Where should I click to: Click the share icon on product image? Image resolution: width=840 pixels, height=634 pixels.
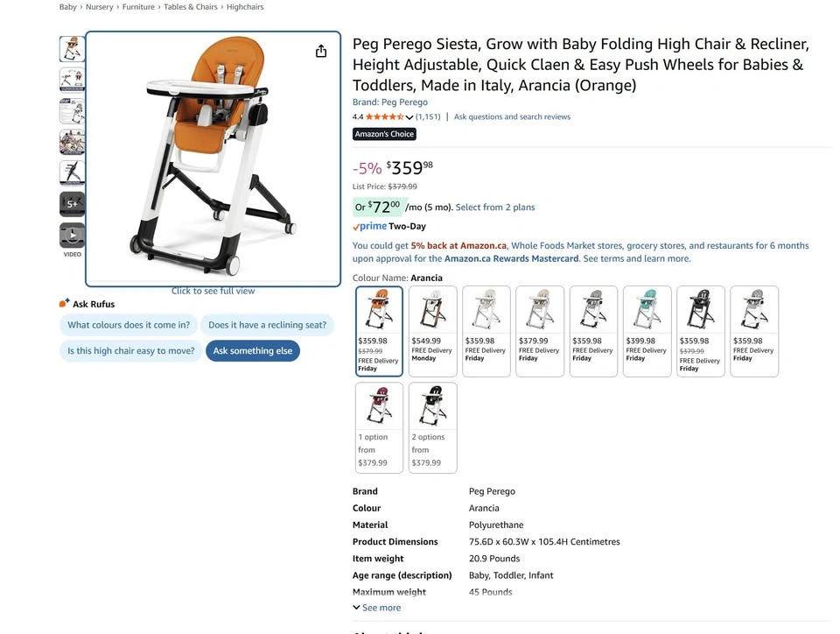(x=321, y=51)
